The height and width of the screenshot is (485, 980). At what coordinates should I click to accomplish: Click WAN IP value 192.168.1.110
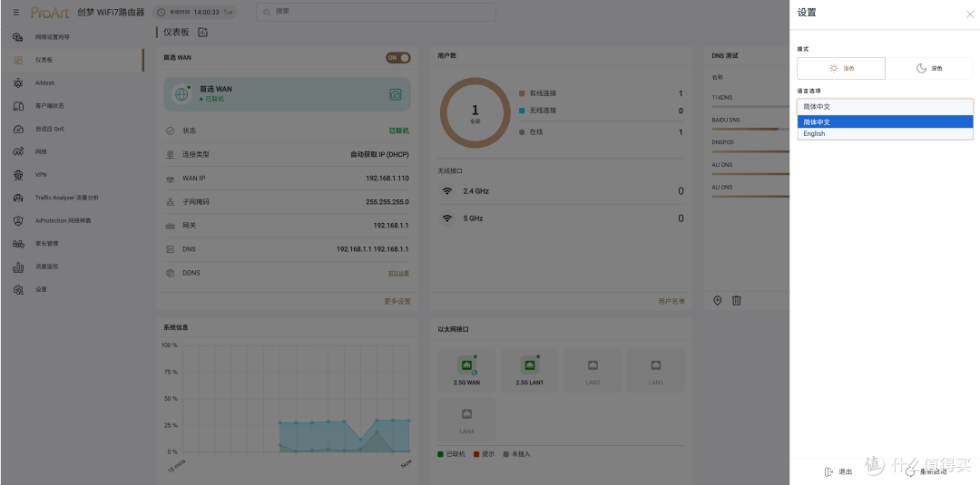click(387, 179)
